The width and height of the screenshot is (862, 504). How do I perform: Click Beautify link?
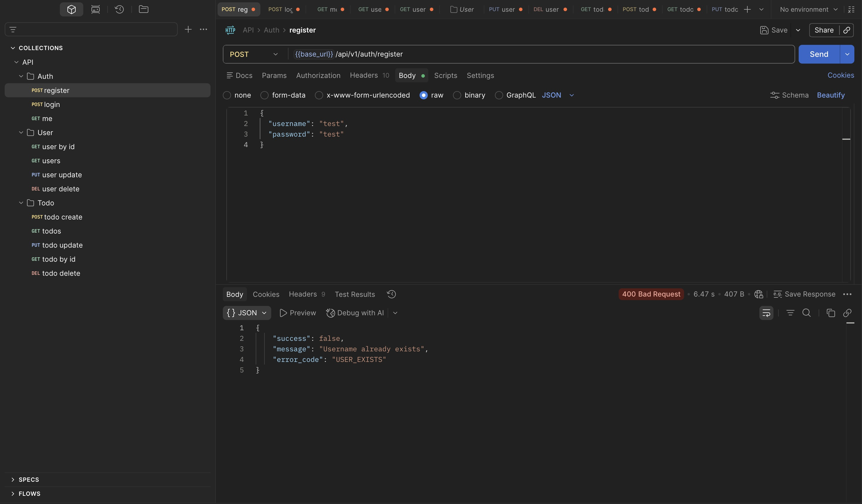coord(831,95)
